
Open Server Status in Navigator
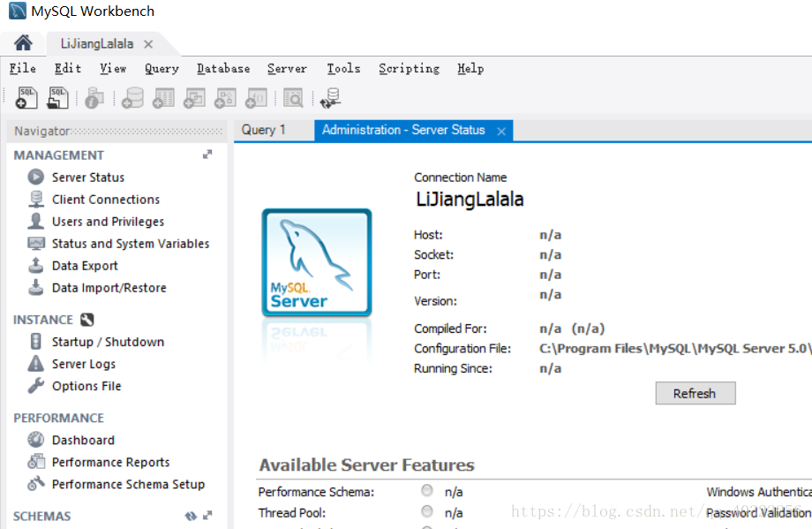pos(88,178)
